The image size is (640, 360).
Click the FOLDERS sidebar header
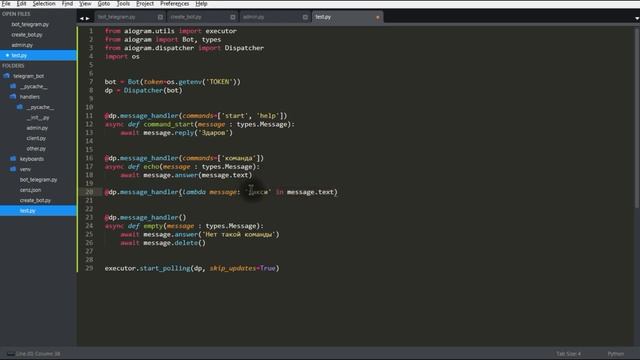(13, 66)
